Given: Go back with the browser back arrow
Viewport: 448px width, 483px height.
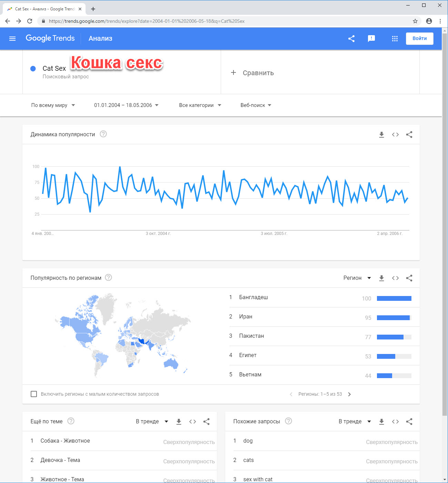Looking at the screenshot, I should pyautogui.click(x=8, y=21).
